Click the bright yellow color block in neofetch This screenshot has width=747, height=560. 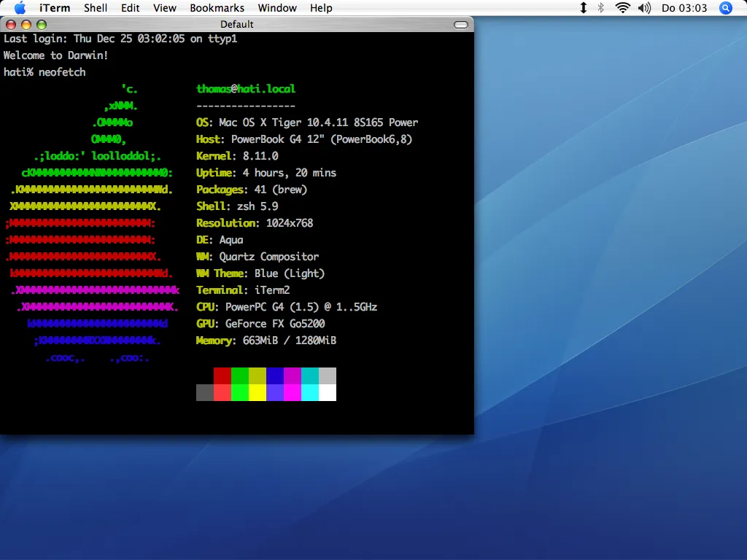click(x=257, y=393)
